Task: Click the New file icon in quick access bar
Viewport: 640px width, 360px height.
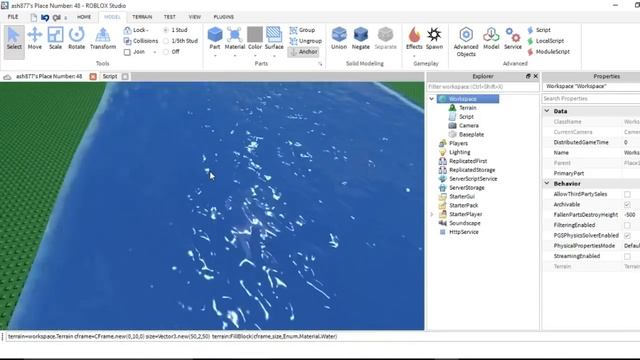Action: pos(33,18)
